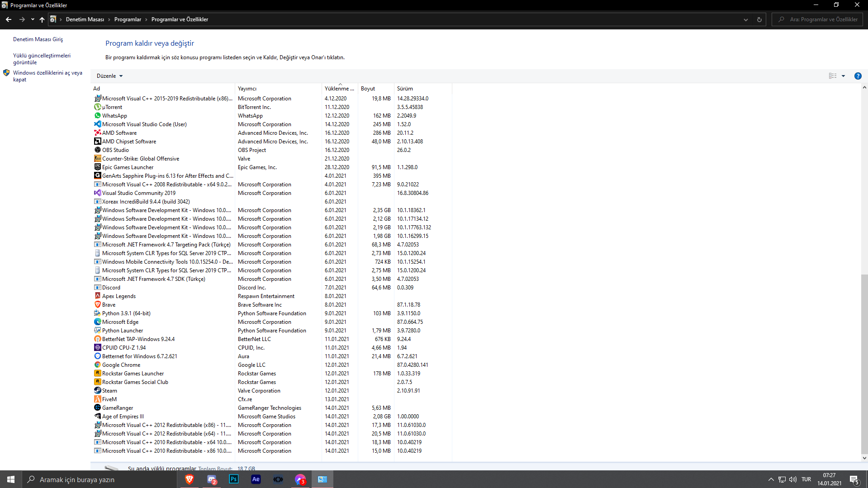Screen dimensions: 868x488
Task: Open Yüklü güncelleştirmeleri görüntüle link
Action: pyautogui.click(x=42, y=59)
